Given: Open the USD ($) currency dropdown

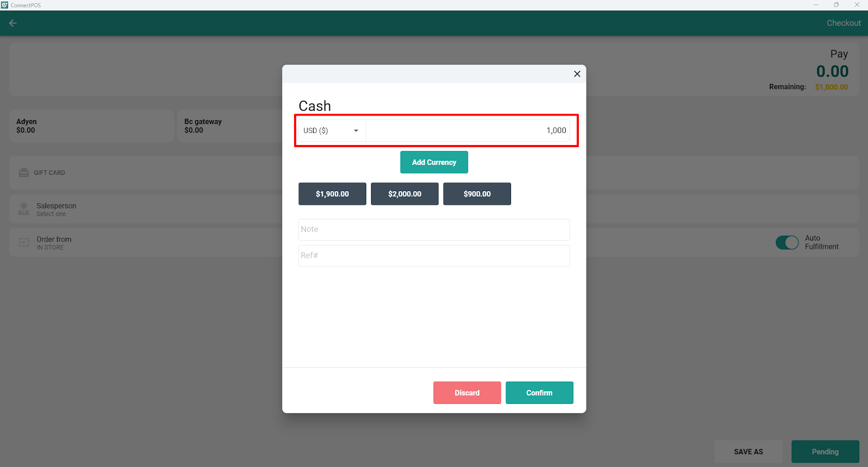Looking at the screenshot, I should 332,131.
